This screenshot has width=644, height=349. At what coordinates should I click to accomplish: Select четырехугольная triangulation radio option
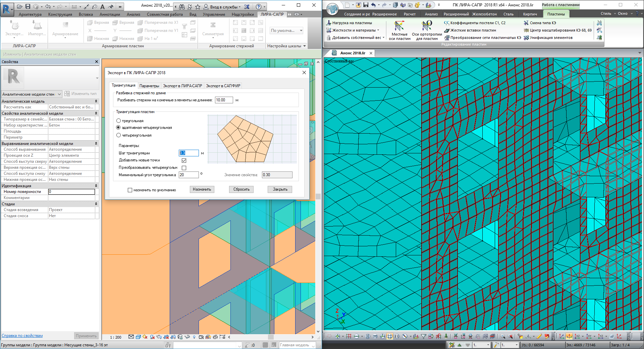(118, 135)
